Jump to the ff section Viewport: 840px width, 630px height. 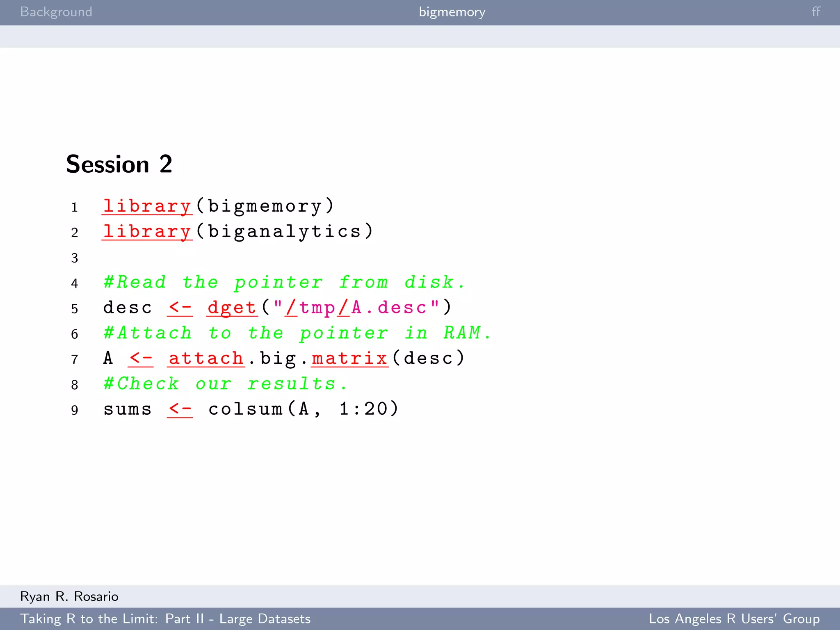(815, 12)
